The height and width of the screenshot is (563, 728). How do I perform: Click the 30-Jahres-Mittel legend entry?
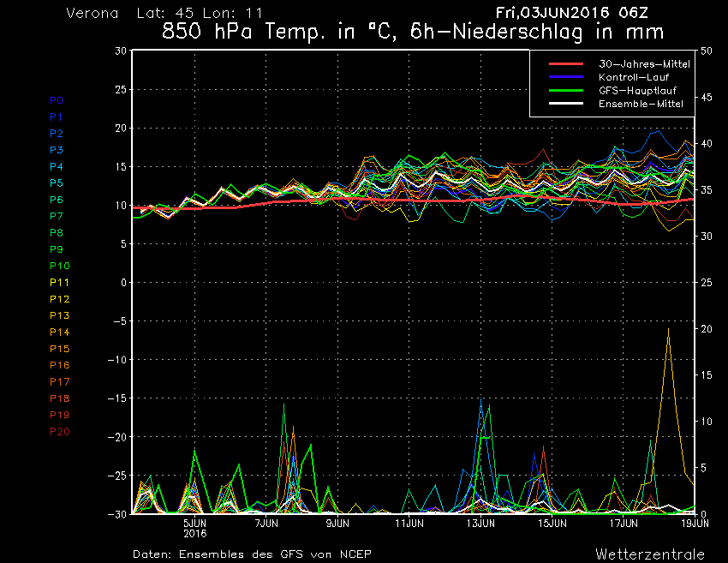[644, 64]
